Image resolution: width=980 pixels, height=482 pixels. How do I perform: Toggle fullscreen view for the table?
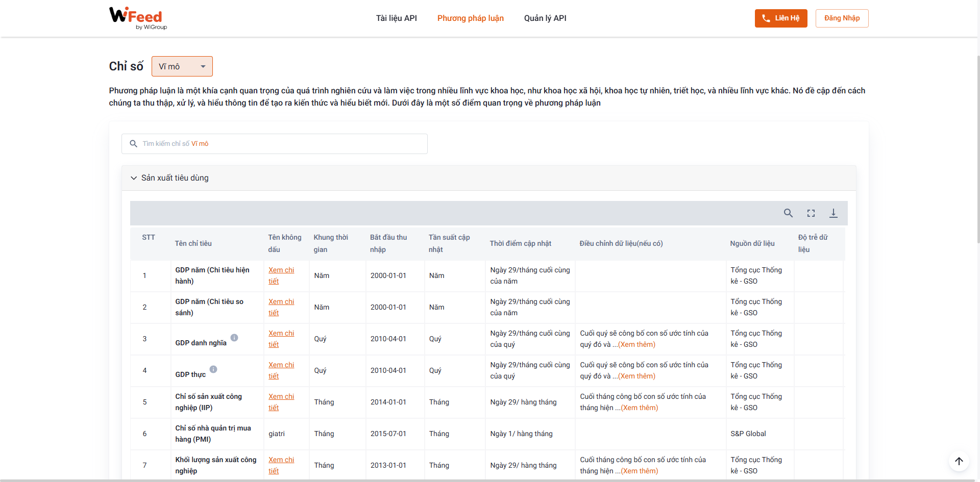click(x=811, y=213)
